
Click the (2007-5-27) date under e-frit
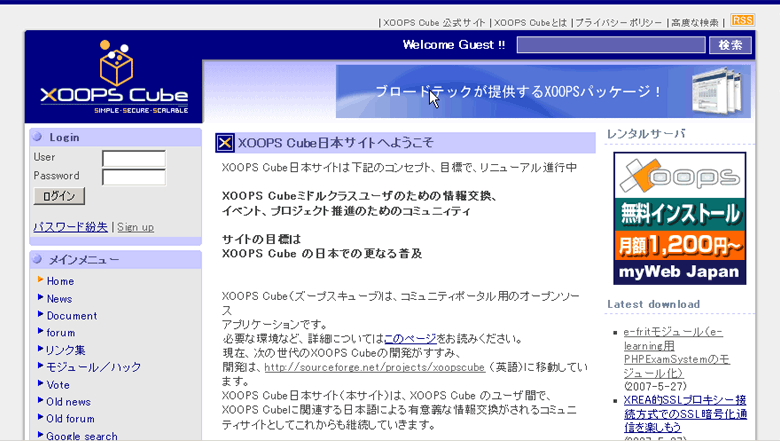[655, 386]
